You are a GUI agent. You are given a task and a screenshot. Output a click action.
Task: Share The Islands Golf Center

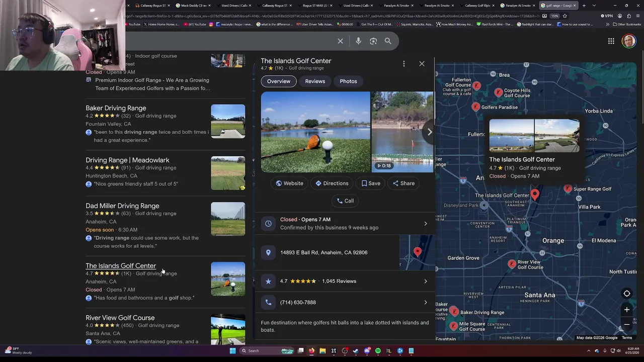point(404,184)
